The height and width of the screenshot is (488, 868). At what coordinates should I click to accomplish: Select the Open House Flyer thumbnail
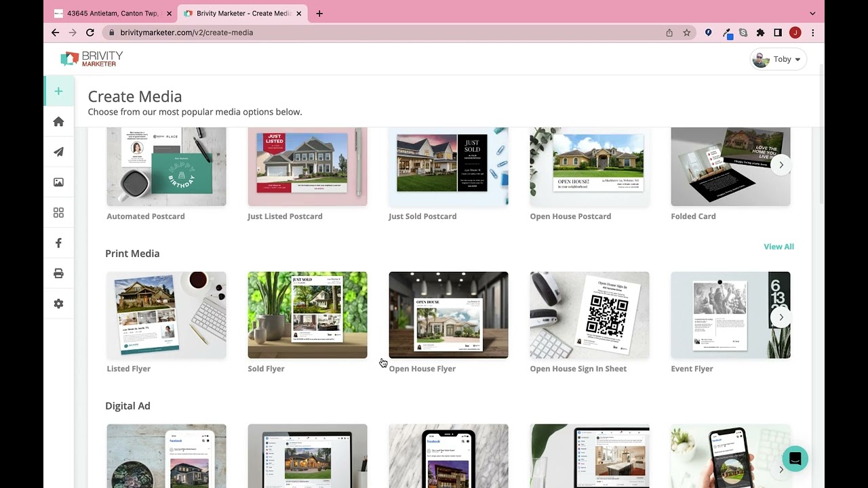448,315
